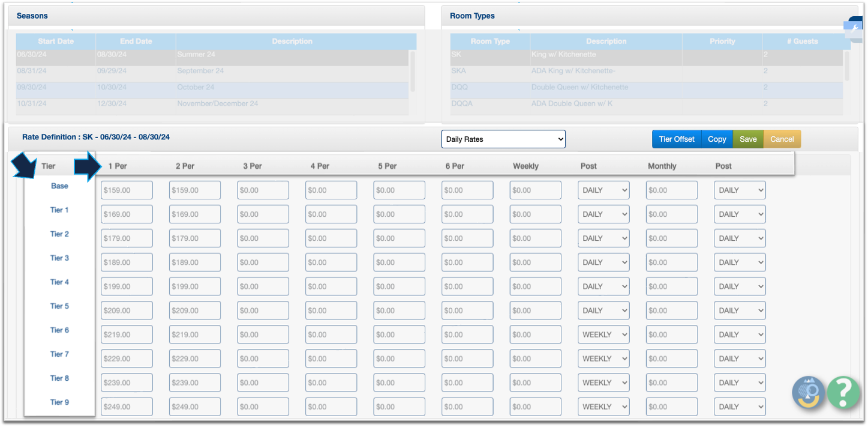
Task: Click the wrench settings icon
Action: (x=855, y=28)
